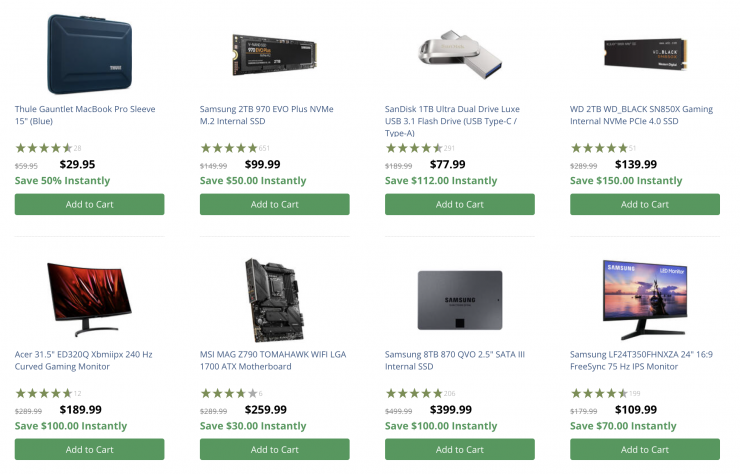Add the SanDisk 1TB flash drive to cart
This screenshot has height=474, width=740.
coord(459,204)
